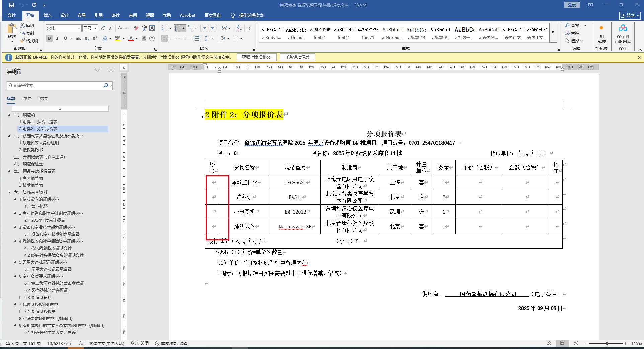The height and width of the screenshot is (349, 644).
Task: Click the 在文档中搜索 search field
Action: (55, 85)
